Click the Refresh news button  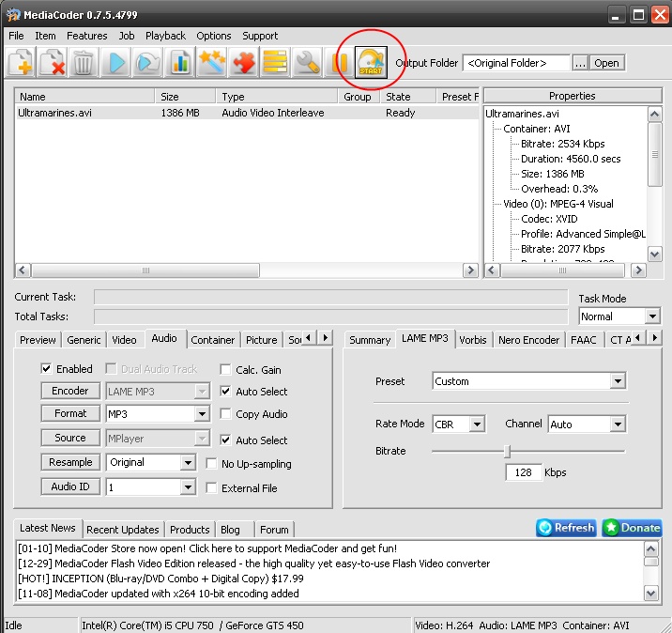tap(566, 528)
